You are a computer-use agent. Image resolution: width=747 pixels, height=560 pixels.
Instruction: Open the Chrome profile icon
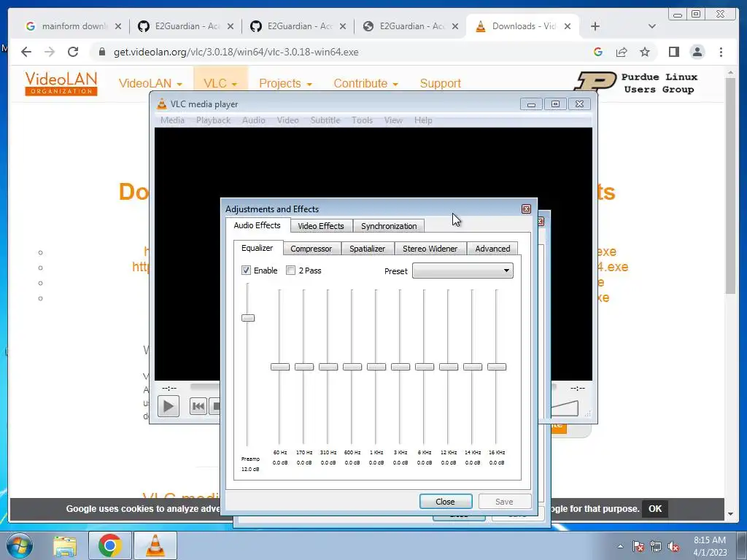coord(697,52)
